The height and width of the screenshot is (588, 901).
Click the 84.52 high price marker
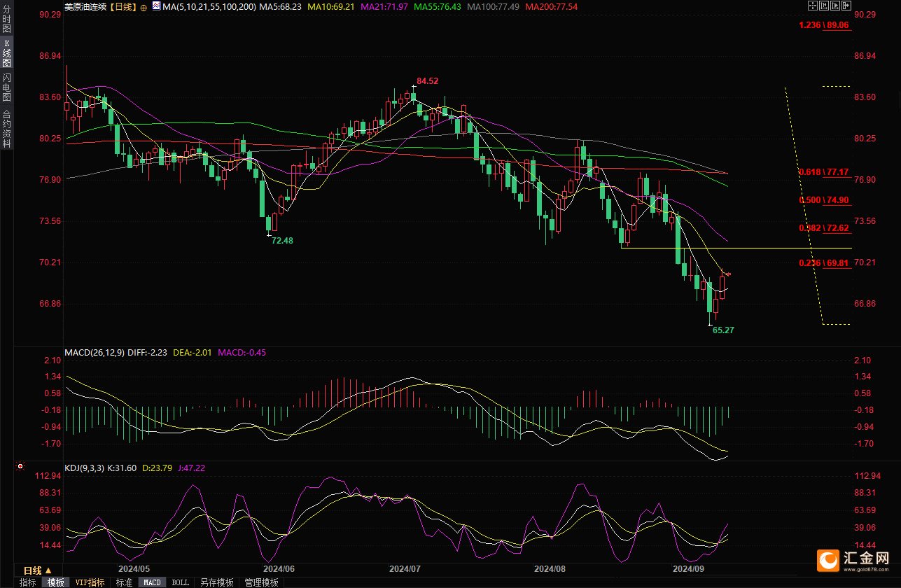pyautogui.click(x=427, y=81)
